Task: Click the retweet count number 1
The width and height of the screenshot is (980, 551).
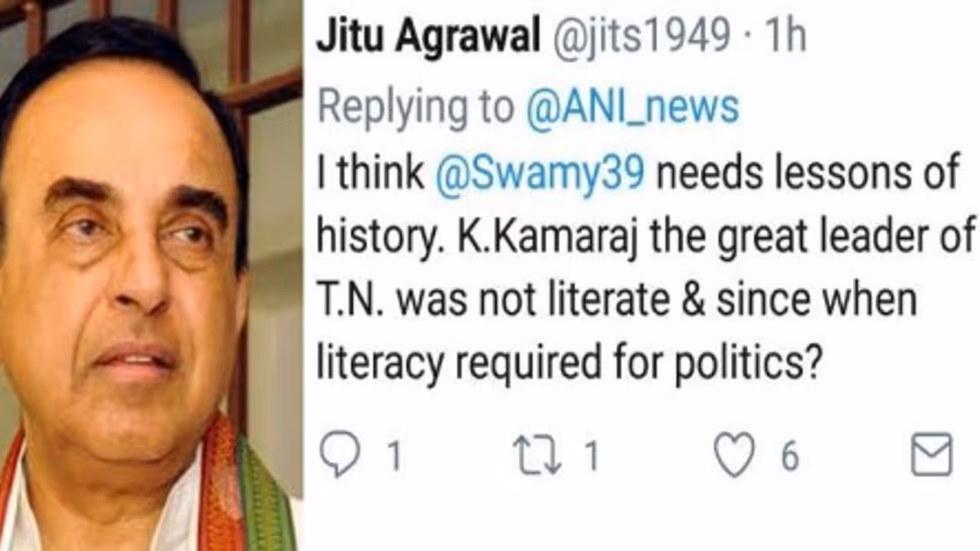Action: [x=591, y=457]
